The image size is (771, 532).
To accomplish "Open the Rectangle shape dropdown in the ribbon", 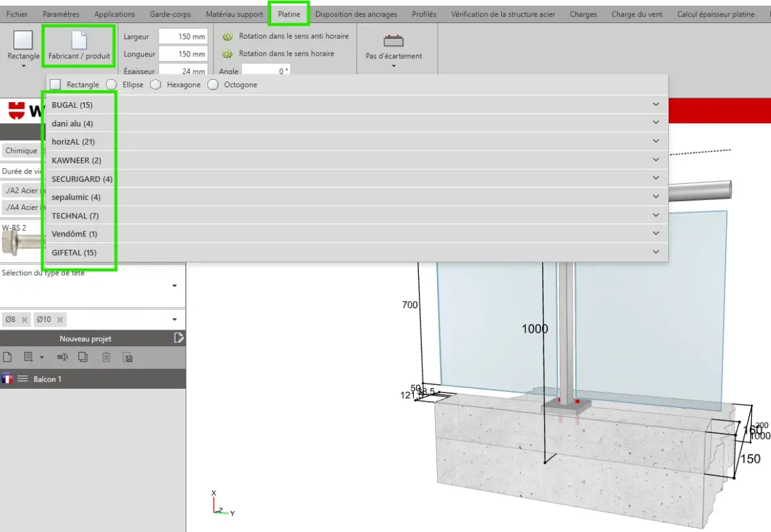I will point(23,65).
